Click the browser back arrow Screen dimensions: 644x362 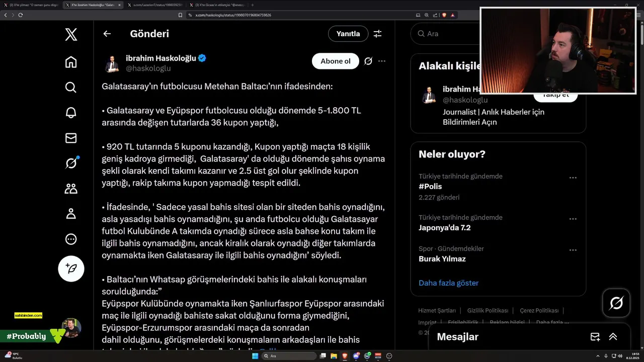point(6,15)
